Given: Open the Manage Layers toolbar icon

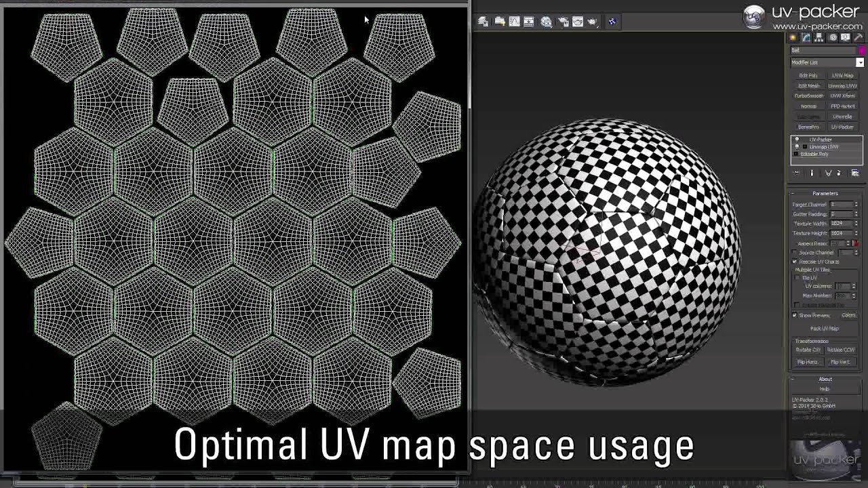Looking at the screenshot, I should click(x=484, y=22).
